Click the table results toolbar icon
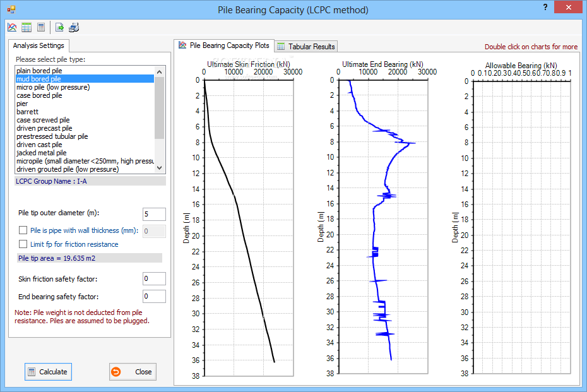The height and width of the screenshot is (392, 587). point(27,27)
